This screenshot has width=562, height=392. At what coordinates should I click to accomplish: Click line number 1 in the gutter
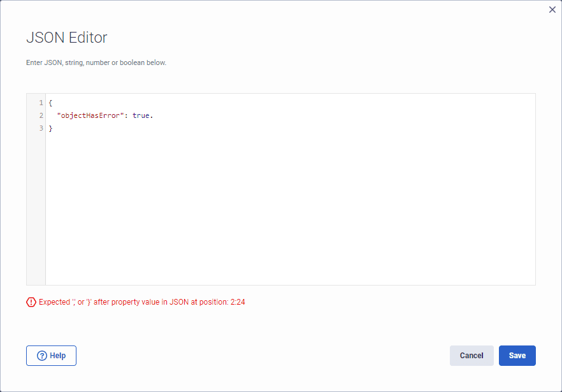(x=40, y=102)
